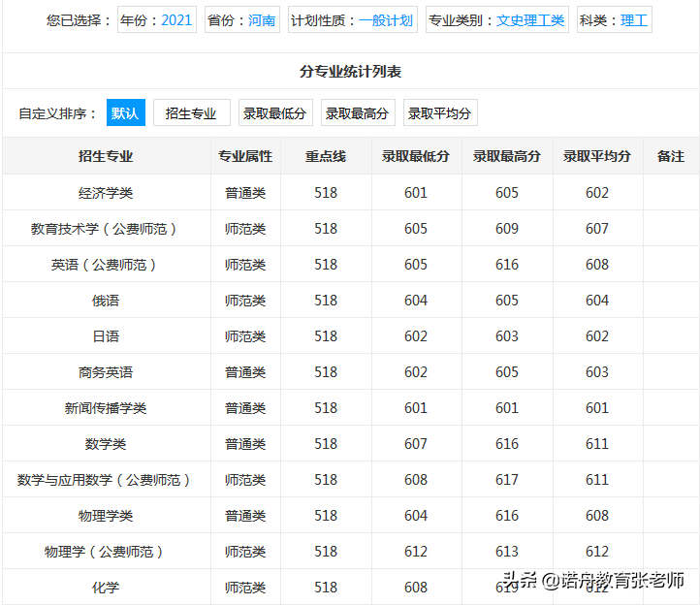This screenshot has height=605, width=700.
Task: Click 英语（公费师范） lowest score 605
Action: click(x=416, y=265)
